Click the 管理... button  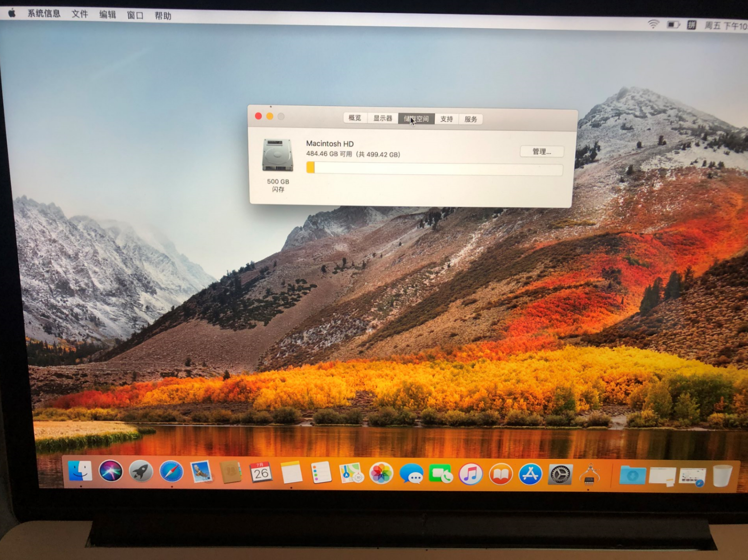541,152
